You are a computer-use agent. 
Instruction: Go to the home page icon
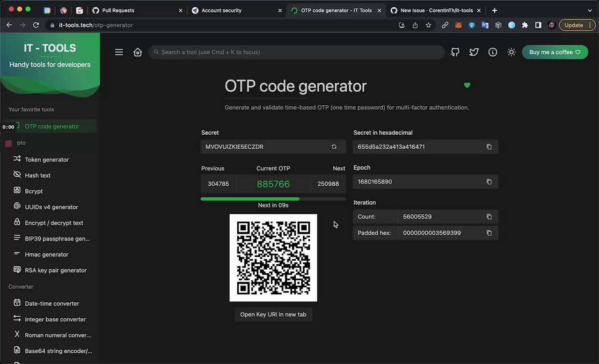pyautogui.click(x=138, y=52)
